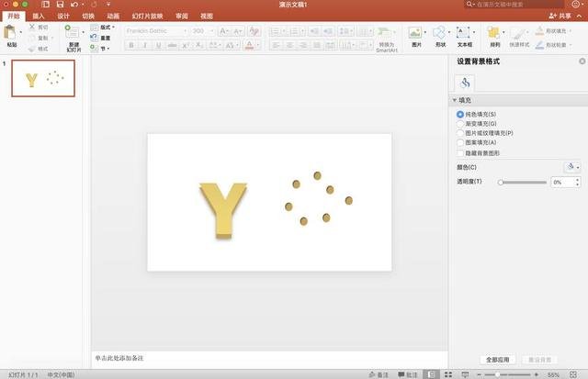588x379 pixels.
Task: Click the Fill paint bucket panel icon
Action: 467,83
